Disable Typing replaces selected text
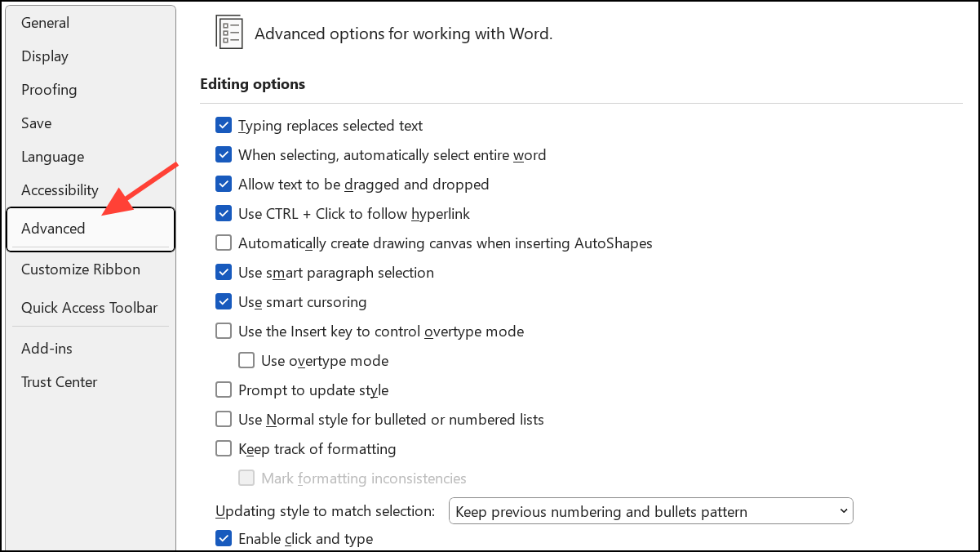This screenshot has width=980, height=552. click(224, 125)
